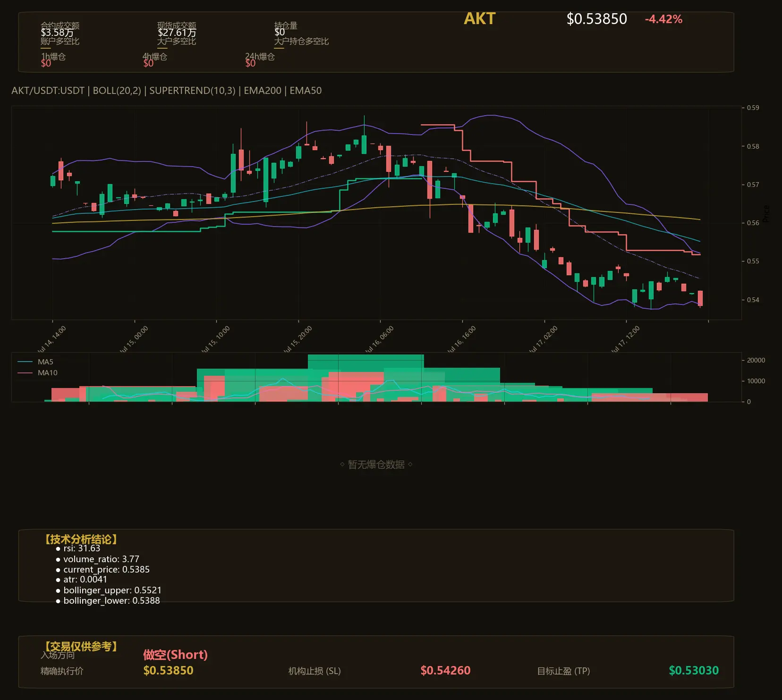The width and height of the screenshot is (782, 700).
Task: Select the current price $0.53850 in header
Action: point(596,19)
